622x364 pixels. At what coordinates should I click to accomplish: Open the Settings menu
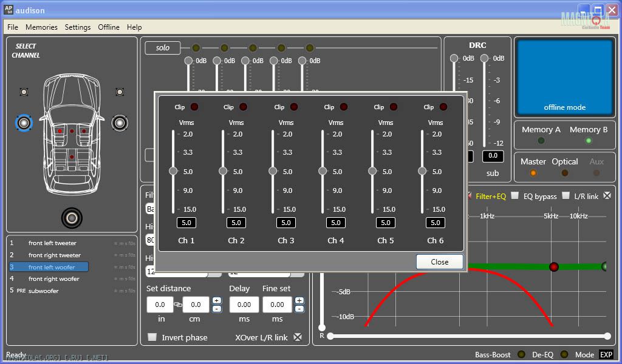(x=78, y=27)
